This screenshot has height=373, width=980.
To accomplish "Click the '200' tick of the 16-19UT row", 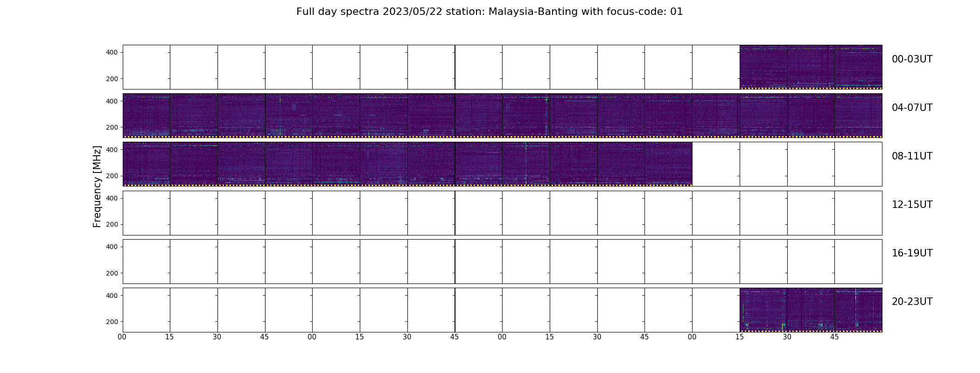I will click(x=112, y=273).
